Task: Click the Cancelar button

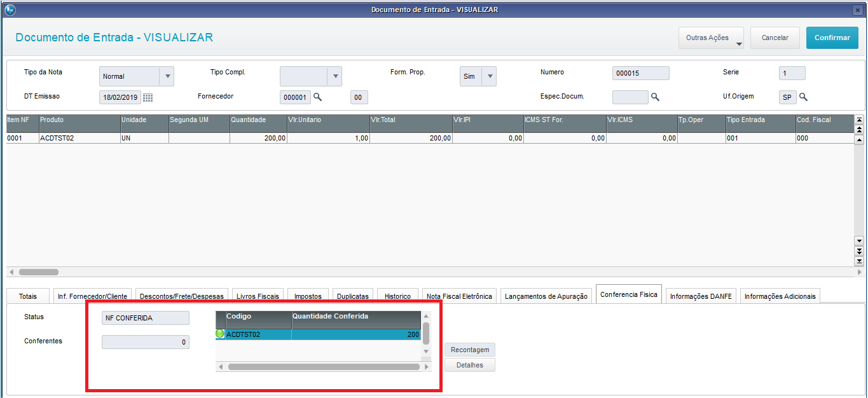Action: [775, 38]
